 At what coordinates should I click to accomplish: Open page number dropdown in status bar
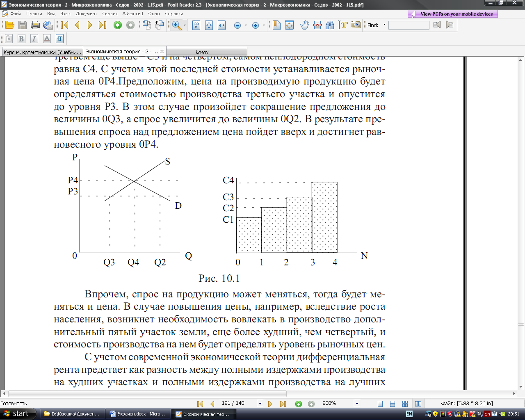[x=260, y=404]
